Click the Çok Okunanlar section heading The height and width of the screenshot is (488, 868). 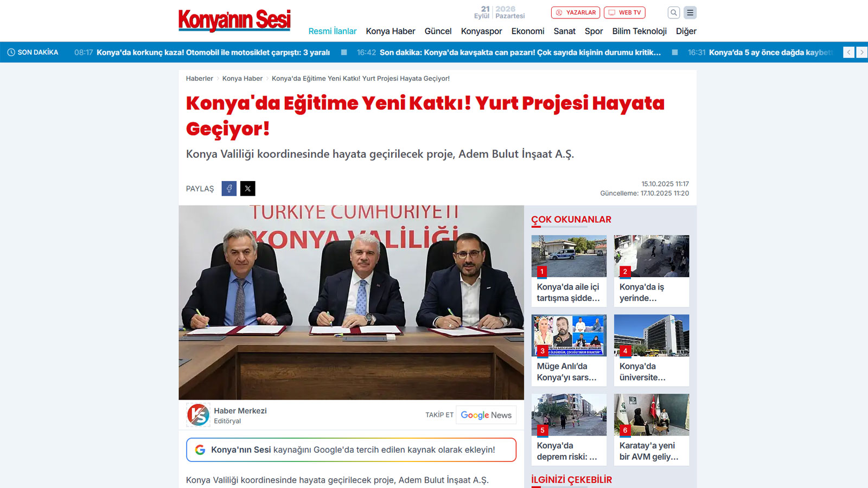click(x=571, y=220)
